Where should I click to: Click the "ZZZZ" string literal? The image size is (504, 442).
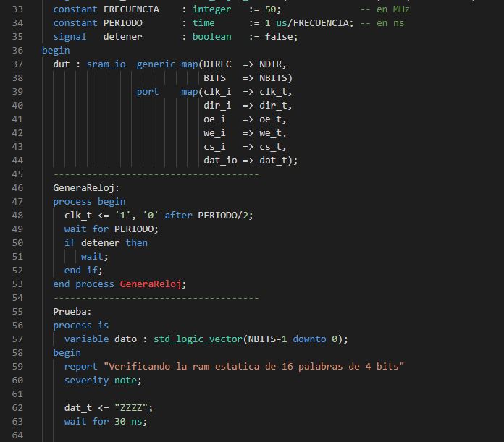(134, 408)
